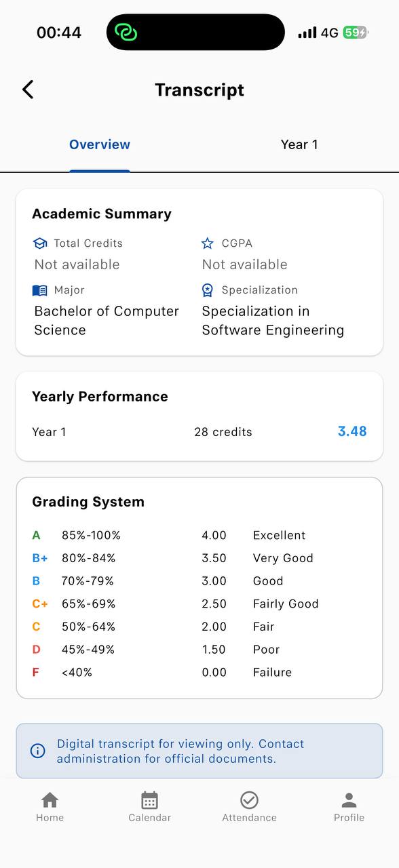Viewport: 399px width, 868px height.
Task: Tap the green A grade label
Action: tap(36, 535)
